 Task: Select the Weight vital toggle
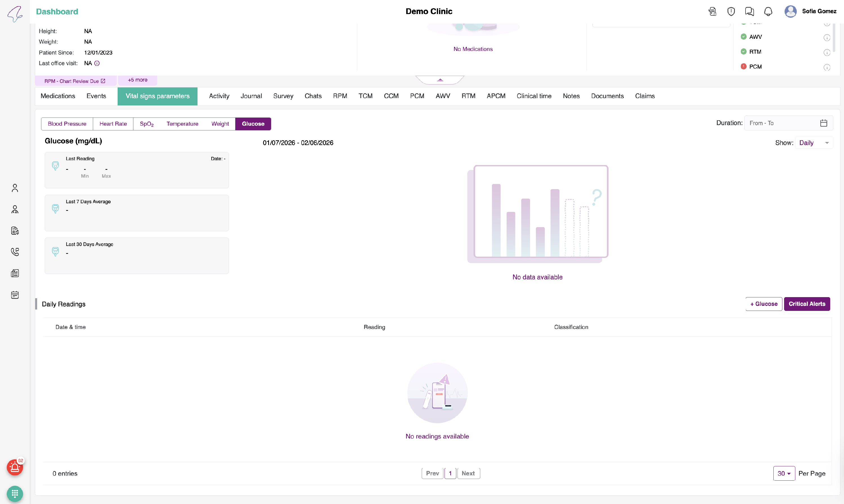coord(220,124)
